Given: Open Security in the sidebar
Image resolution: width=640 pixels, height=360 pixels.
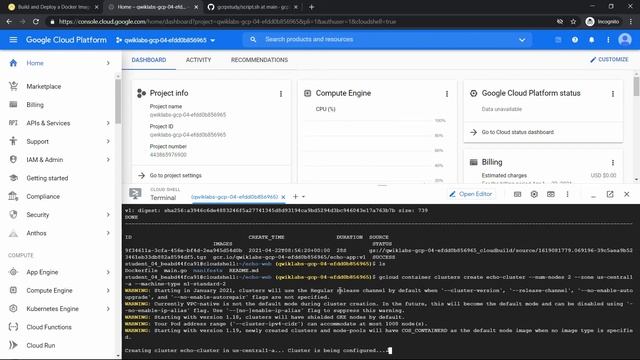Looking at the screenshot, I should point(38,215).
